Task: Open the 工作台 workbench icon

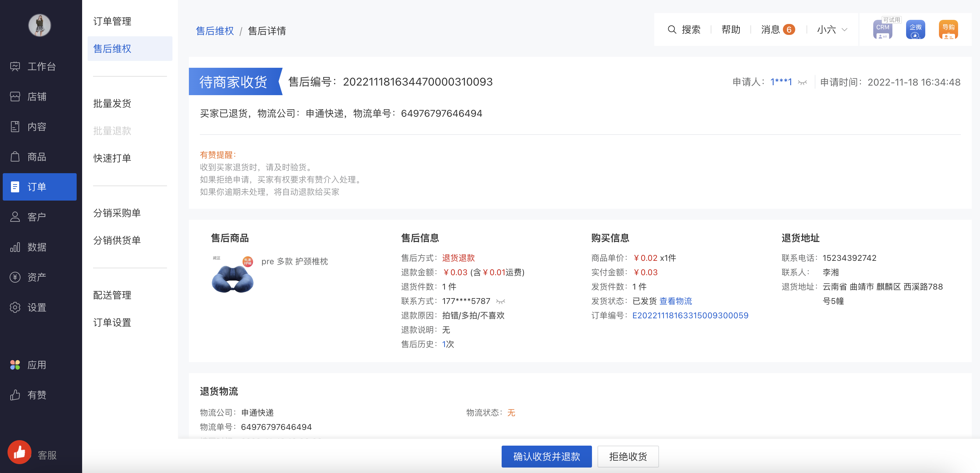Action: point(15,67)
